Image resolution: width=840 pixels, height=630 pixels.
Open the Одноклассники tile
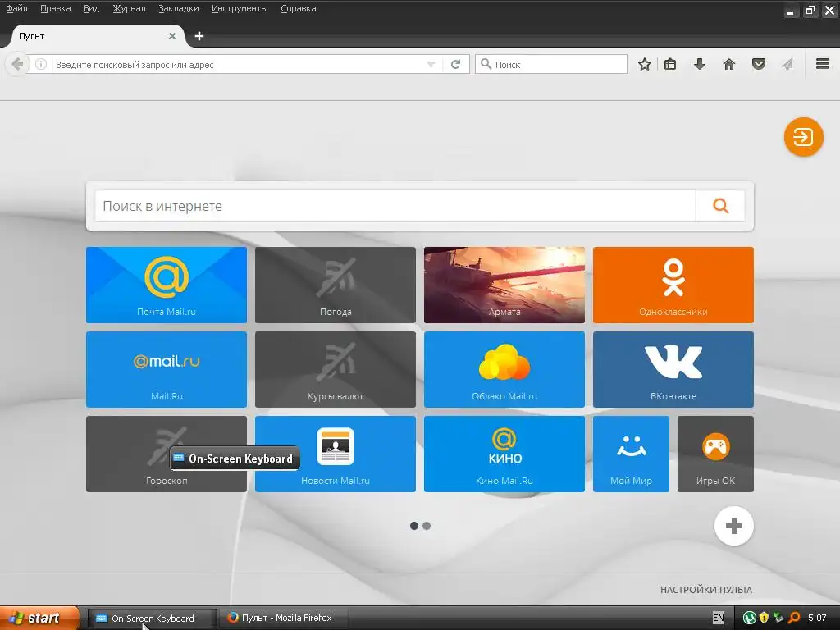(673, 285)
